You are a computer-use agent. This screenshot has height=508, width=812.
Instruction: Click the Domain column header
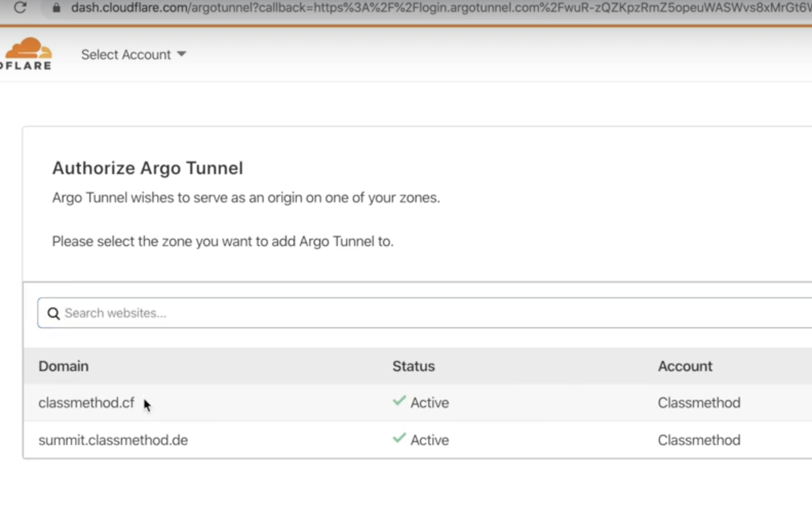click(x=63, y=366)
